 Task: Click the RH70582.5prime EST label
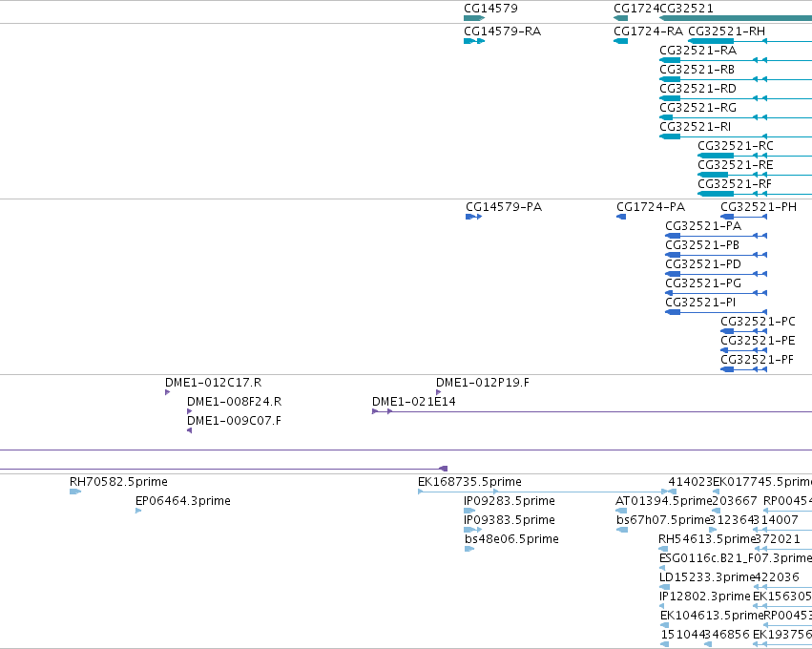tap(118, 482)
